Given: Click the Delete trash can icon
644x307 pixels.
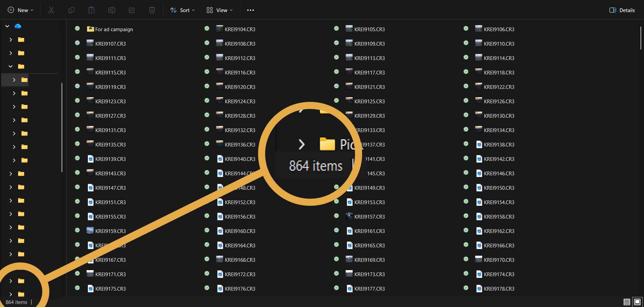Looking at the screenshot, I should pyautogui.click(x=152, y=10).
